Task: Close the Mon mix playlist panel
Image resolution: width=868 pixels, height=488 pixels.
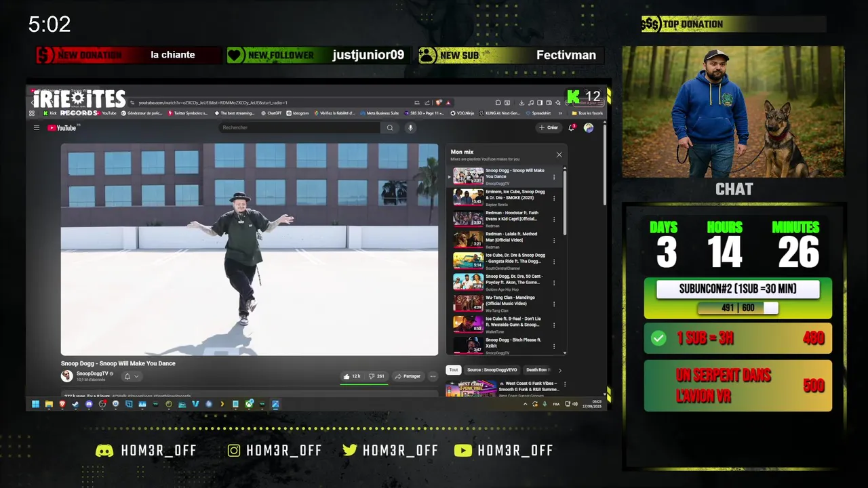Action: pos(559,155)
